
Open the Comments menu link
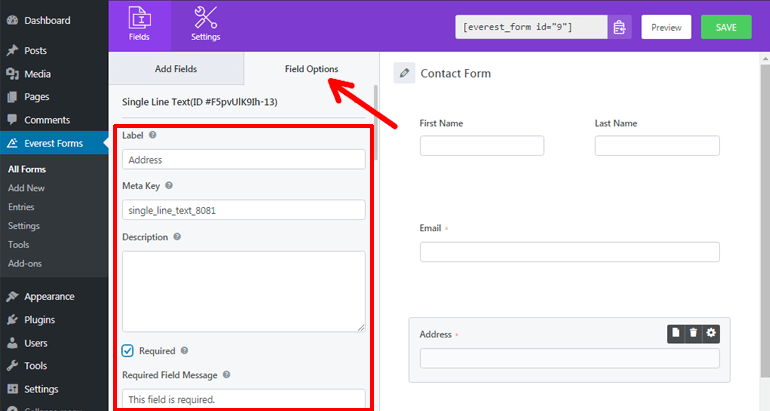[47, 119]
